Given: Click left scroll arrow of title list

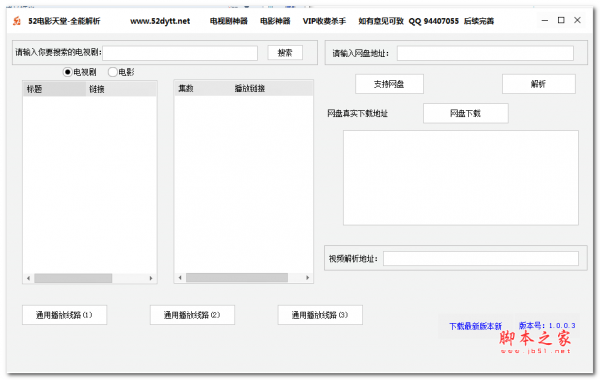Looking at the screenshot, I should pyautogui.click(x=28, y=278).
